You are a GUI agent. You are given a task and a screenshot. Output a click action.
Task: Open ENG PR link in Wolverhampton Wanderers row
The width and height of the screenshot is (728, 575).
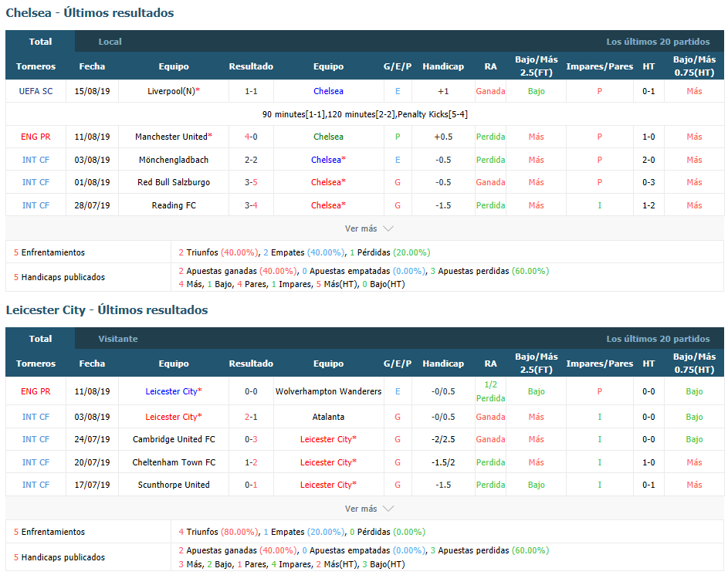pos(36,391)
